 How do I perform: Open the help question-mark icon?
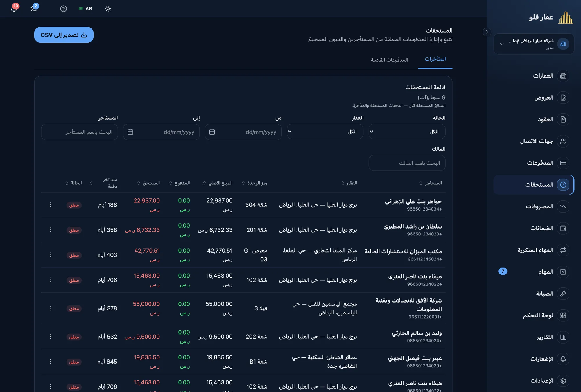(x=63, y=9)
